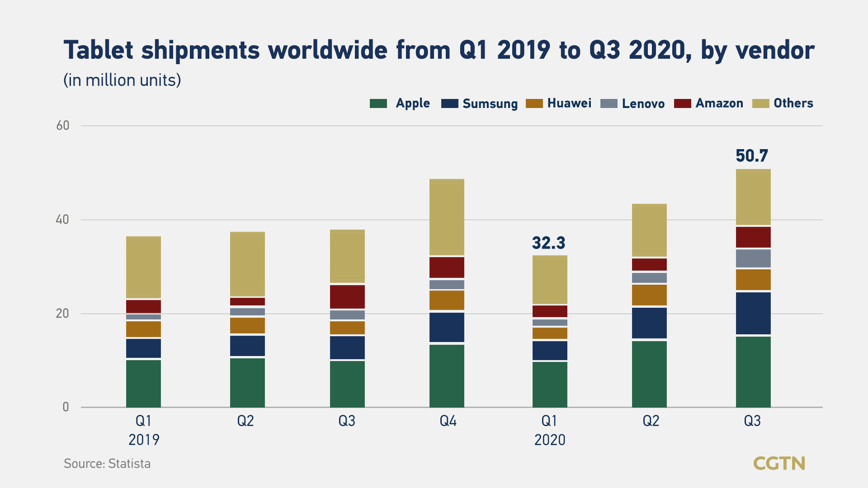Click the Sumsung segment of the 32.3 bar
Viewport: 868px width, 488px height.
point(550,351)
